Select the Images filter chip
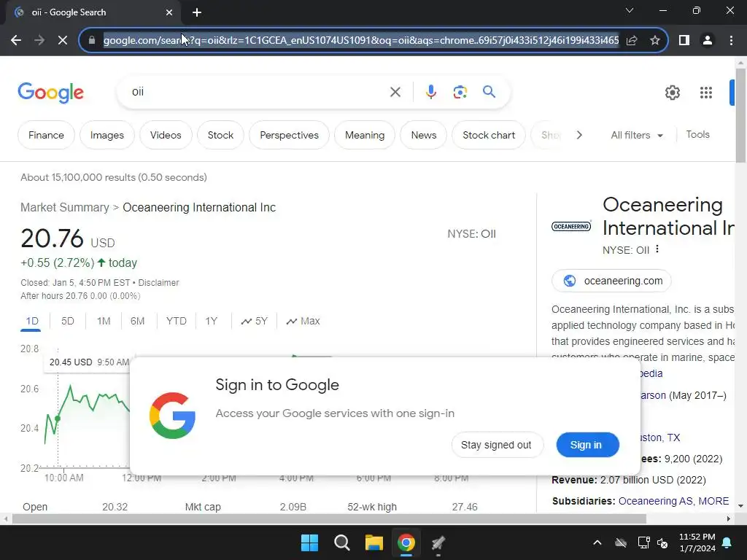This screenshot has height=560, width=747. [x=107, y=135]
